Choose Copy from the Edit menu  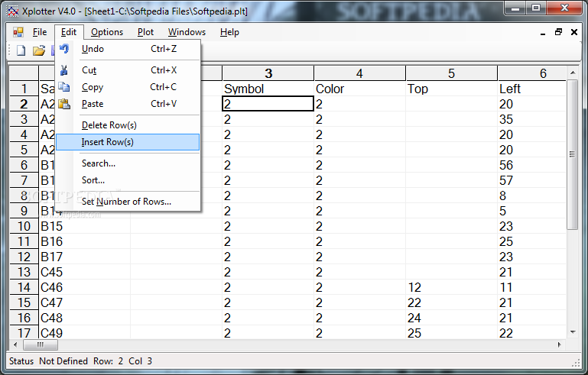point(128,87)
